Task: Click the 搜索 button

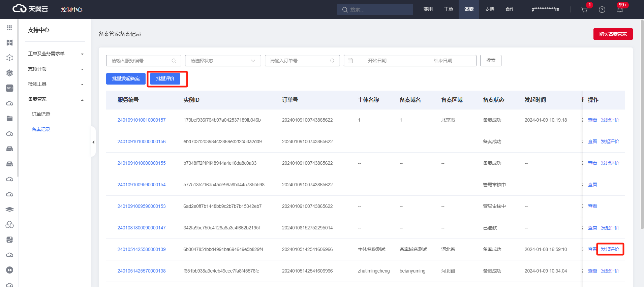Action: tap(491, 61)
